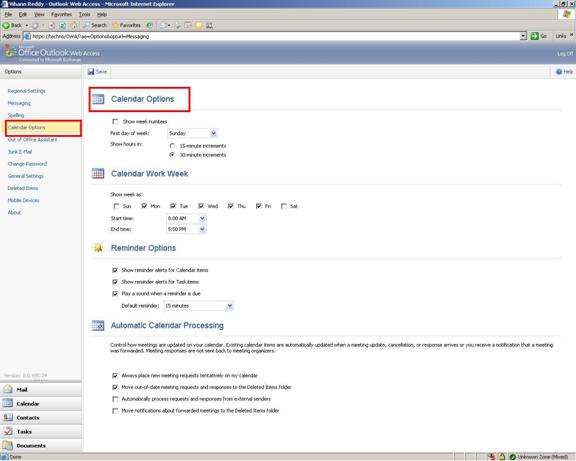Click the Automatic Calendar Processing section icon
Image resolution: width=576 pixels, height=461 pixels.
98,325
